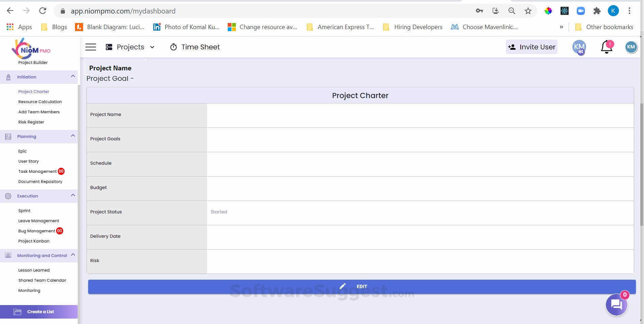
Task: Open the notification bell icon
Action: (x=606, y=47)
